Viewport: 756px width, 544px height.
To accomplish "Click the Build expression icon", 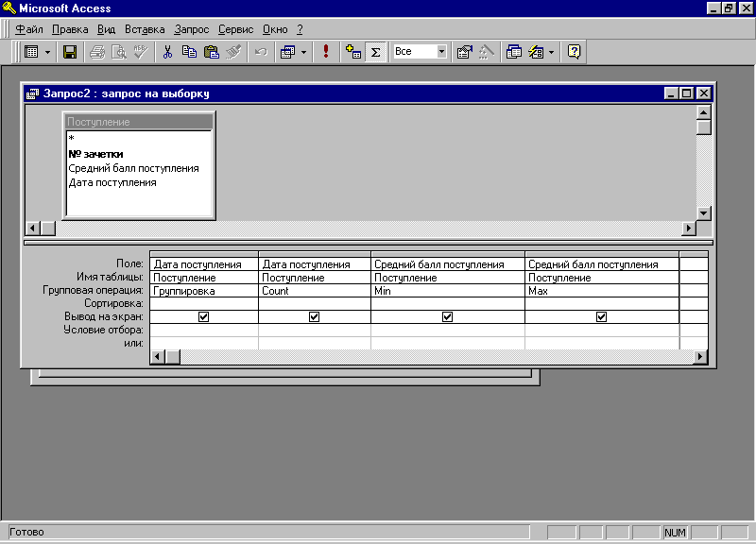I will [x=487, y=52].
